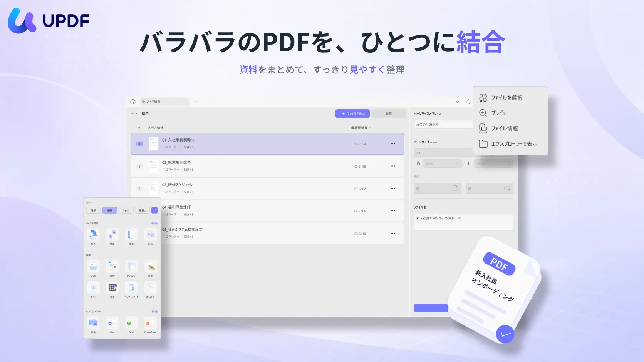Viewport: 644px width, 362px height.
Task: Open the notification bell icon
Action: point(468,102)
